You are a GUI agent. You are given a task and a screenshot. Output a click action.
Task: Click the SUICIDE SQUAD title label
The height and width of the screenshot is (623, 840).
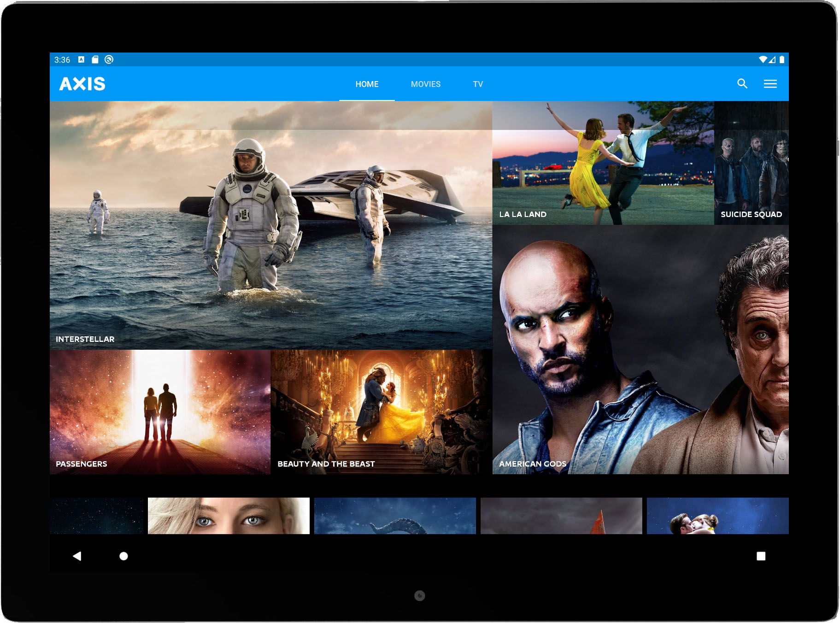coord(752,214)
